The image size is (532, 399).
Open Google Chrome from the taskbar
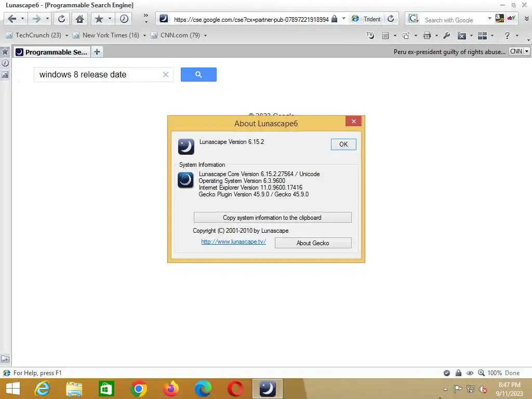(138, 389)
